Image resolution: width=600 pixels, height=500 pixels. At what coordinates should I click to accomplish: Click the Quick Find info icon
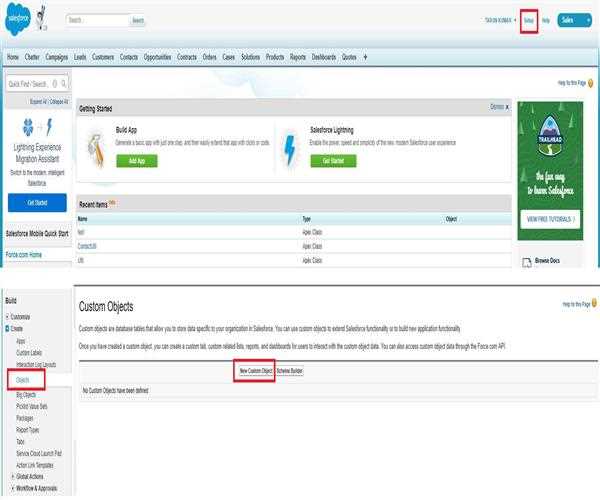coord(55,83)
